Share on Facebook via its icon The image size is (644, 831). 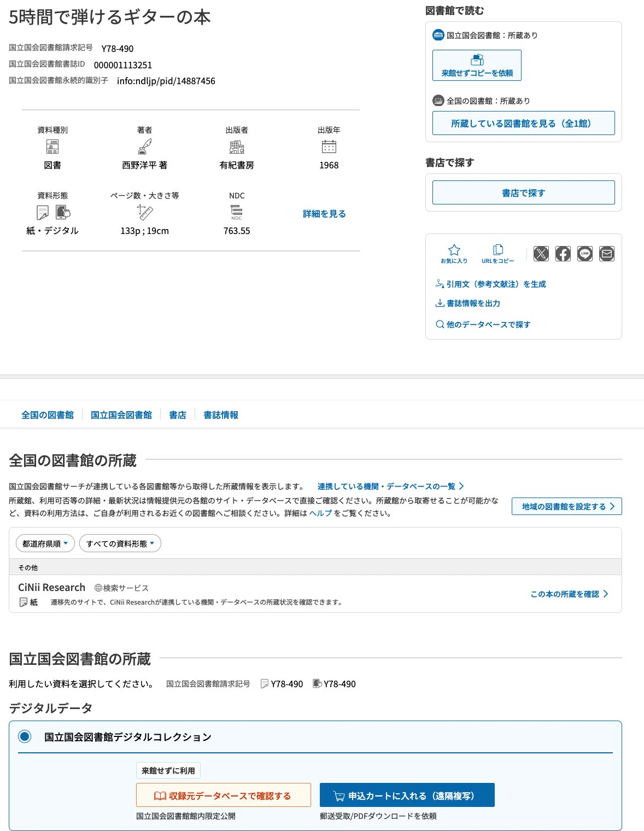coord(563,254)
